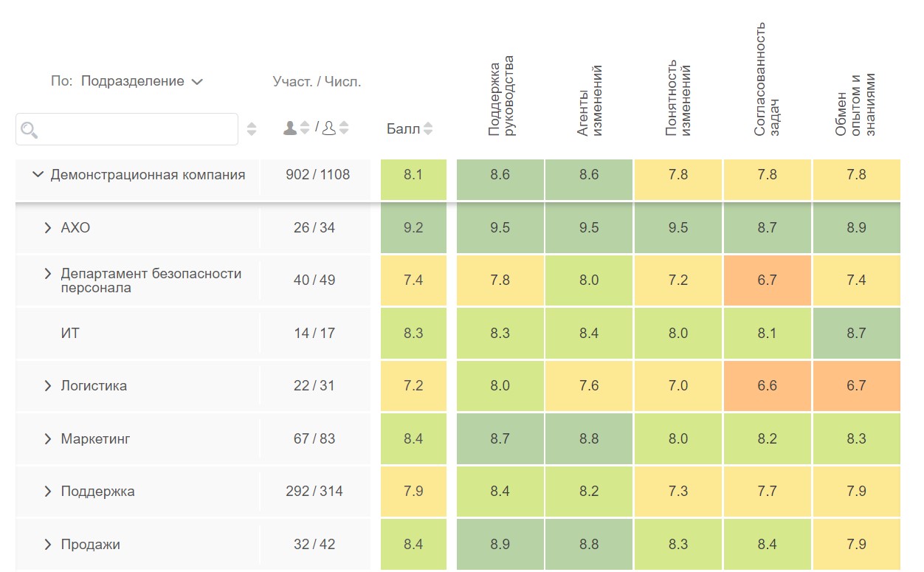Screen dimensions: 924x572
Task: Click the Поддержка руководства column header
Action: pos(500,96)
